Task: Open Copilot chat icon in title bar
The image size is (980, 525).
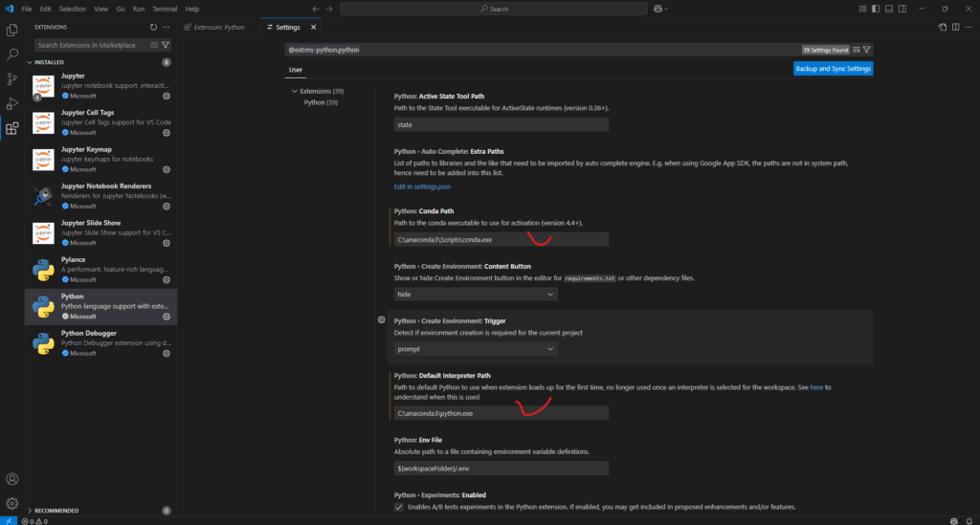Action: [x=660, y=9]
